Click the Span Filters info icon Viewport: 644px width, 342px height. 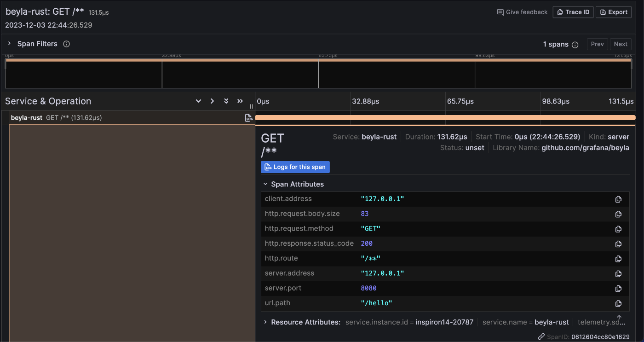[66, 44]
